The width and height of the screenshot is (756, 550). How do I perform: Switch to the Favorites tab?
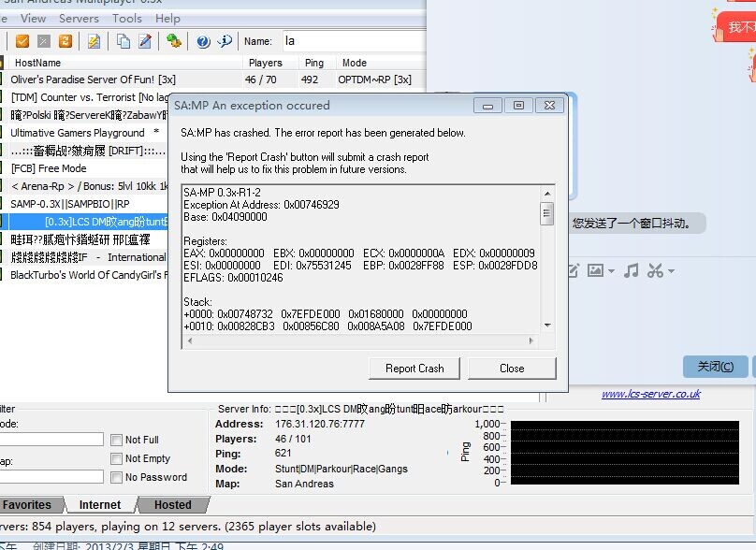click(30, 505)
